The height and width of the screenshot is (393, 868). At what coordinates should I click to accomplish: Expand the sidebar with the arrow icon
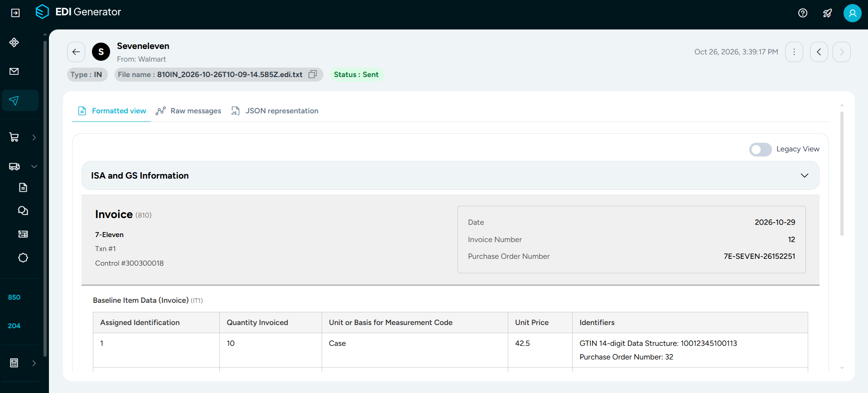(15, 13)
